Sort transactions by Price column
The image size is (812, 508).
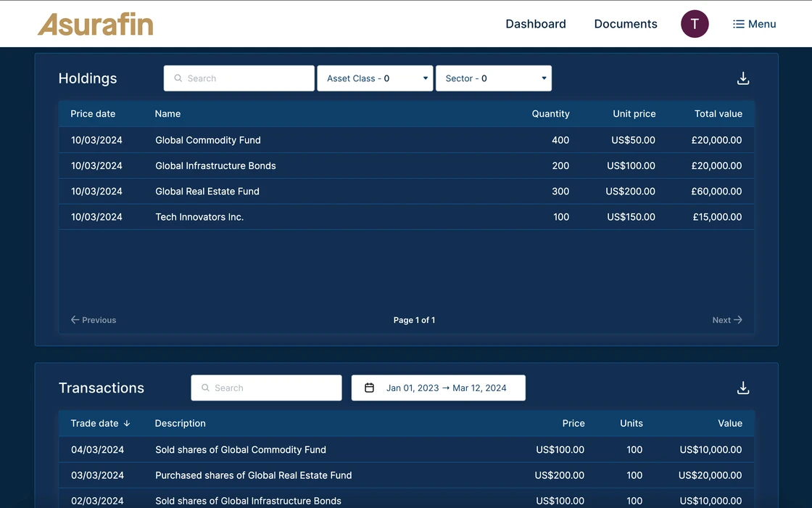coord(573,424)
